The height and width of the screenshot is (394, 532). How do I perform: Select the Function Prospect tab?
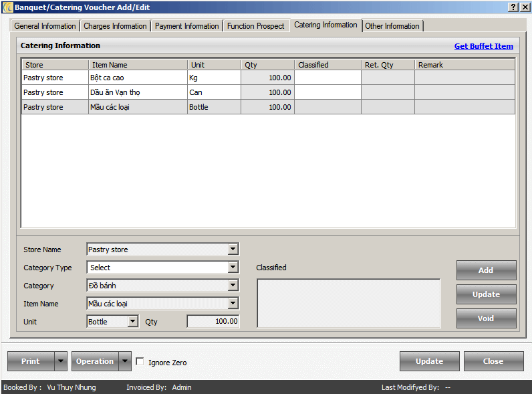tap(255, 26)
